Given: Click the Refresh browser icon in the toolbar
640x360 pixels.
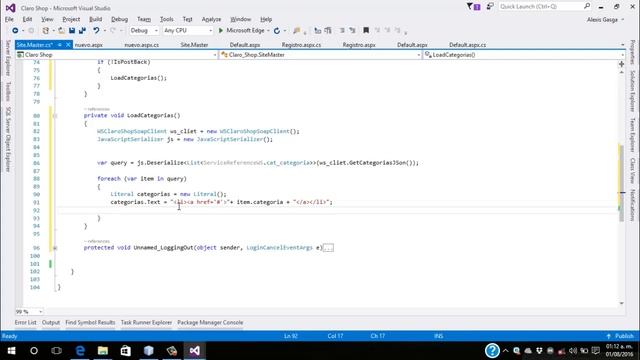Looking at the screenshot, I should (277, 31).
